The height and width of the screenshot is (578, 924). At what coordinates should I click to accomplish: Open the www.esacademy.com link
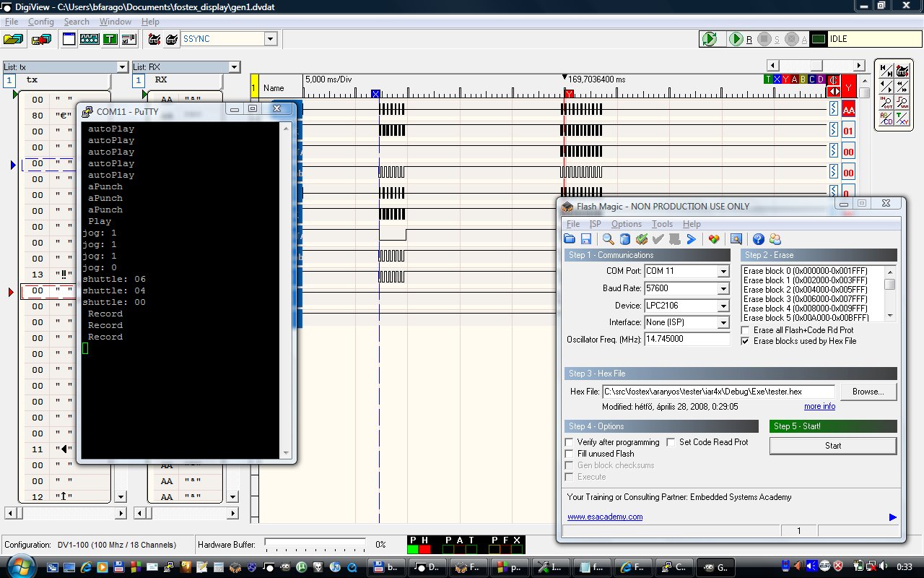click(x=605, y=517)
